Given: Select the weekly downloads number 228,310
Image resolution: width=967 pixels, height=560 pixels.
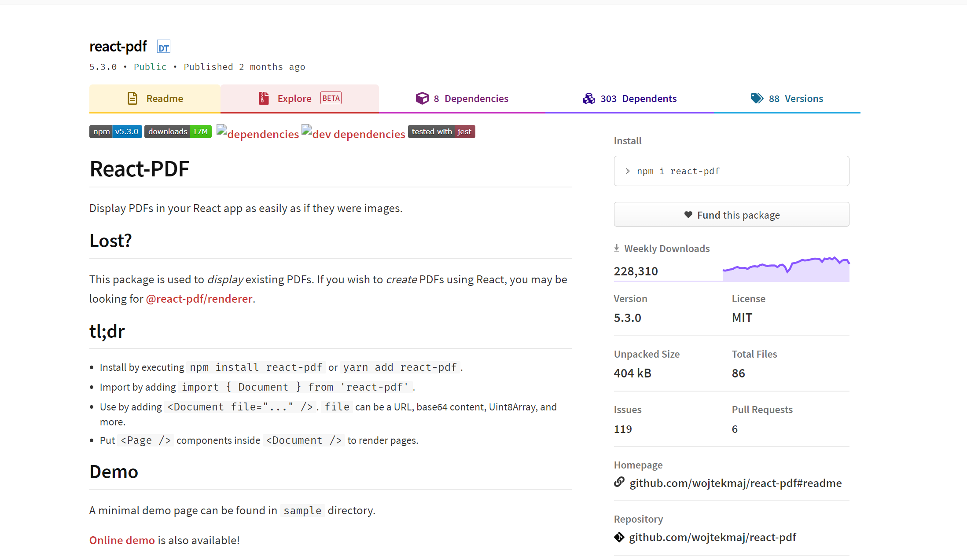Looking at the screenshot, I should 636,271.
